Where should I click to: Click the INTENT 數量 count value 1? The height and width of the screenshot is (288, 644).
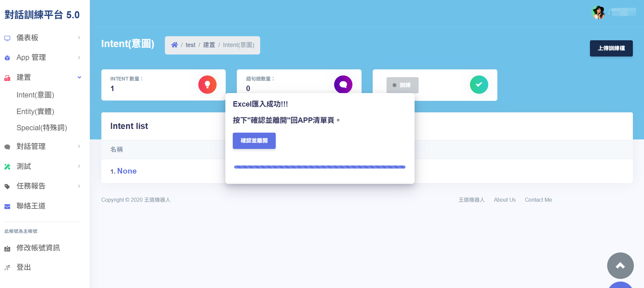[x=112, y=89]
